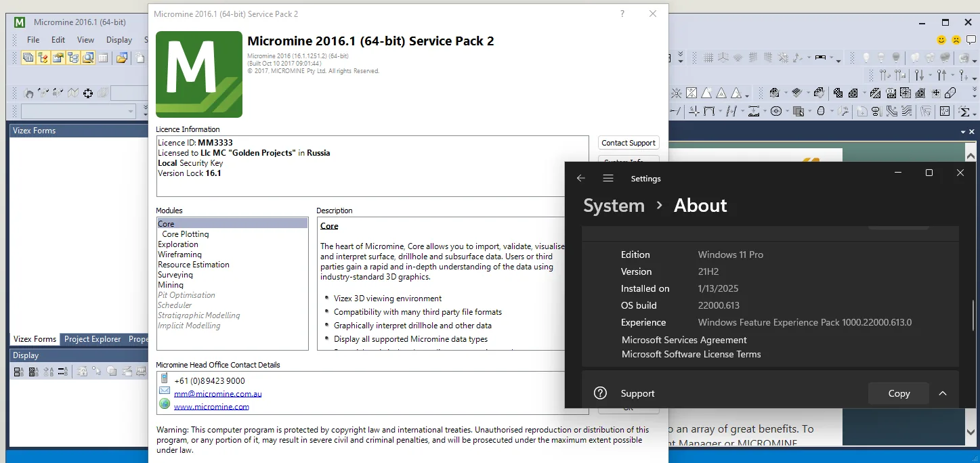Click the grid table toolbar icon

click(x=103, y=58)
